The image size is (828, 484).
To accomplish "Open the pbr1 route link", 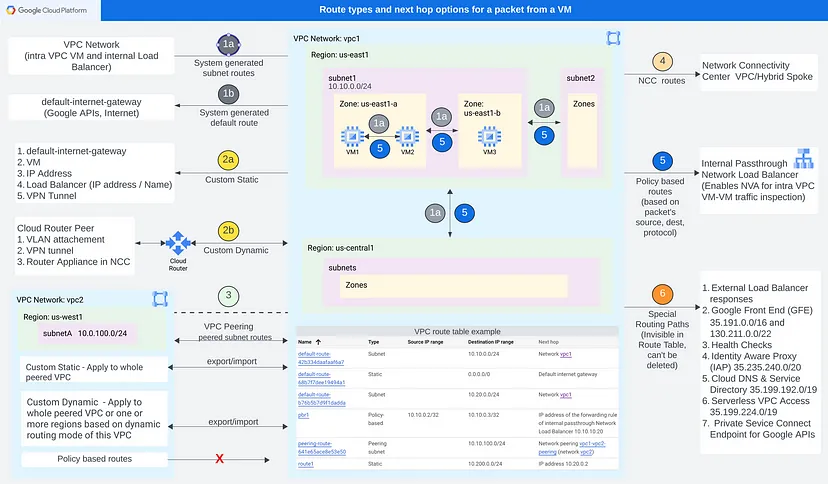I will (x=303, y=415).
